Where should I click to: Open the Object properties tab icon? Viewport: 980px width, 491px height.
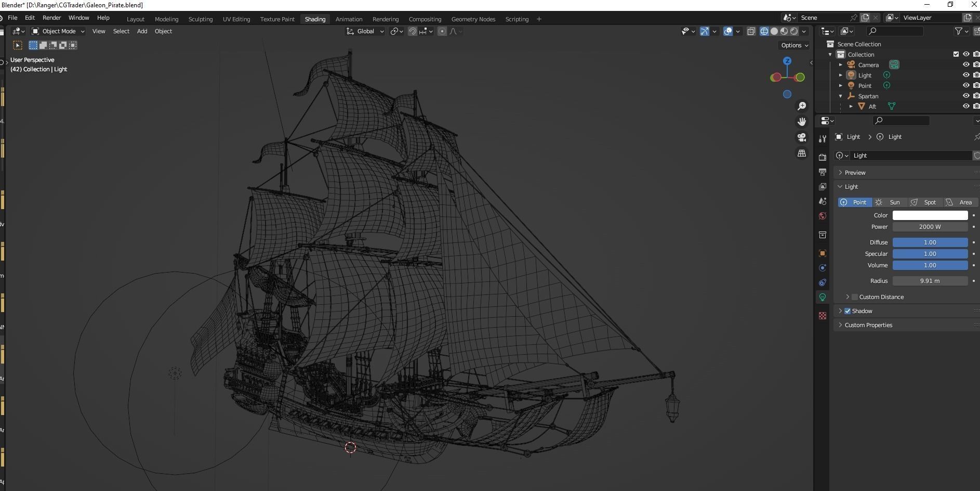tap(822, 253)
